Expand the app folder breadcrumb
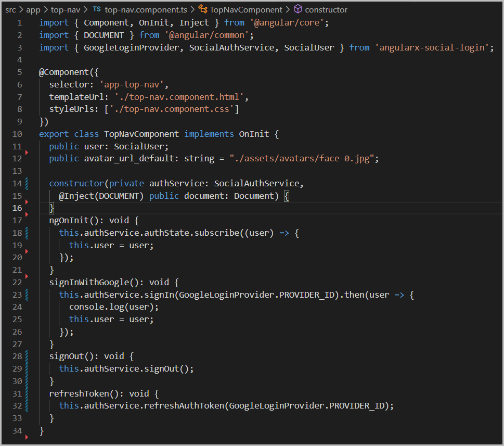This screenshot has height=446, width=504. click(x=33, y=9)
